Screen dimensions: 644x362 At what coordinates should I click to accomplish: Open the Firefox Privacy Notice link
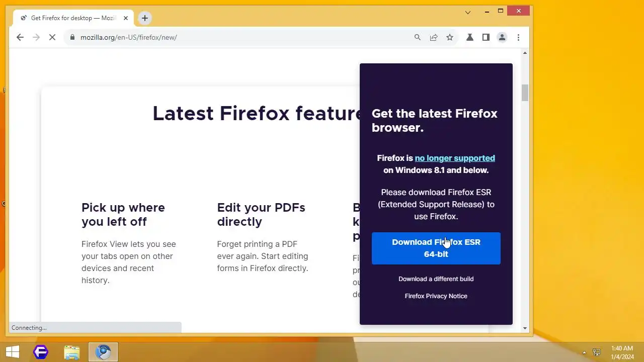pyautogui.click(x=436, y=296)
